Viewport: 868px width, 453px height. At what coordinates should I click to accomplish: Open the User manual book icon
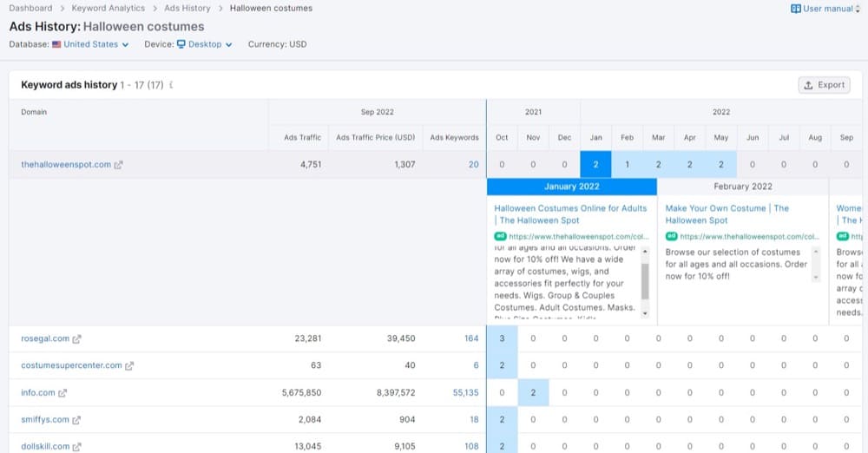coord(795,9)
